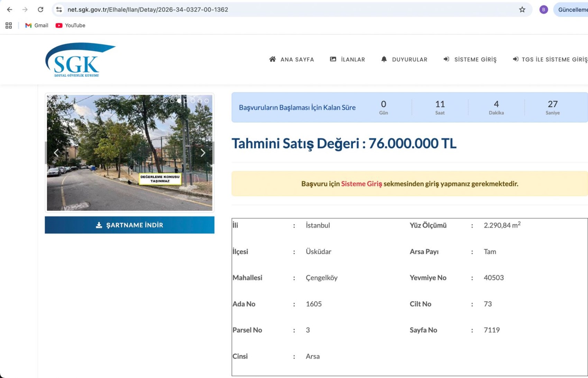This screenshot has width=588, height=378.
Task: Select the fifth carousel indicator dot
Action: (193, 101)
